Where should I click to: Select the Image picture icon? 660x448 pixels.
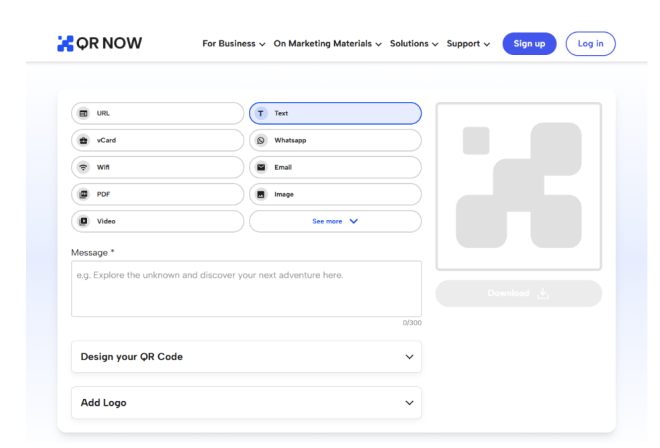(x=261, y=194)
